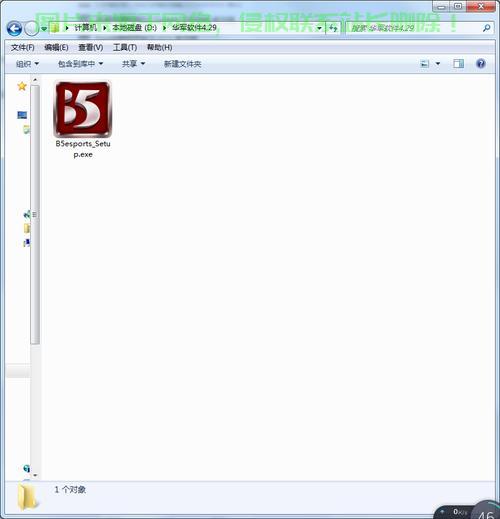Click 本地磁盘 (D:) in the address path
This screenshot has height=519, width=500.
click(134, 28)
